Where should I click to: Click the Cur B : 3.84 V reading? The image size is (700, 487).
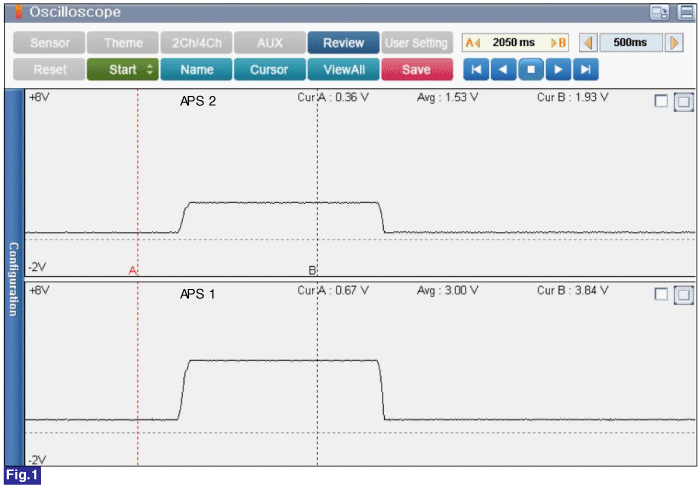[572, 291]
